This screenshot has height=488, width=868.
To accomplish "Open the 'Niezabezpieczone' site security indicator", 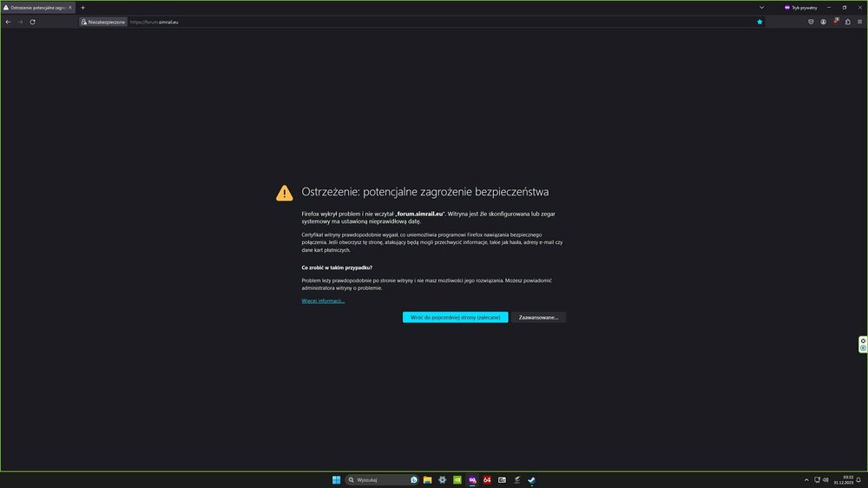I will click(x=103, y=23).
